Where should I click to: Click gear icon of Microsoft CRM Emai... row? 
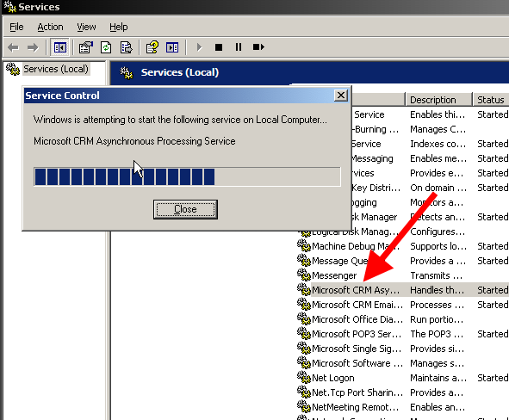click(x=304, y=304)
